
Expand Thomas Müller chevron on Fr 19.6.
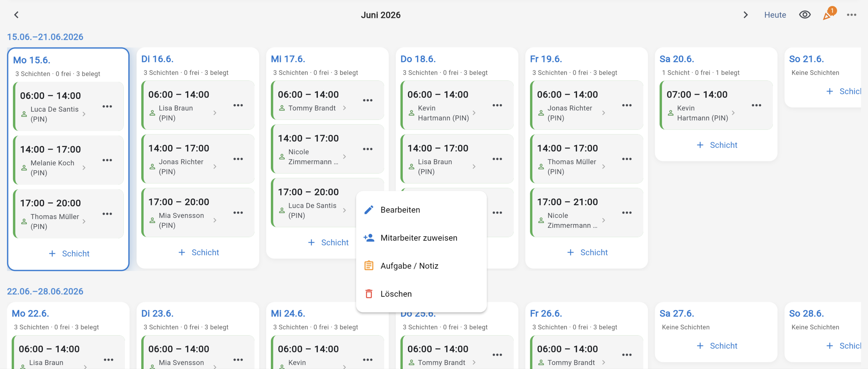point(603,166)
